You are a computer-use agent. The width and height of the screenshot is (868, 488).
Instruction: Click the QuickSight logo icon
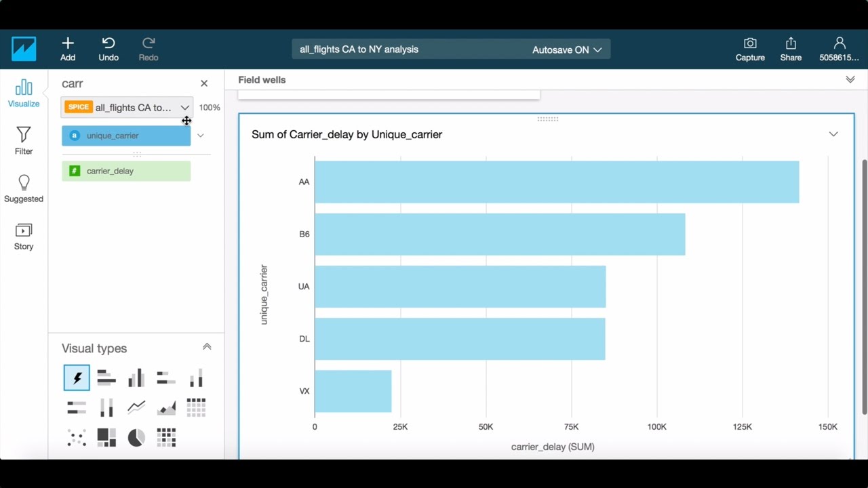coord(24,49)
